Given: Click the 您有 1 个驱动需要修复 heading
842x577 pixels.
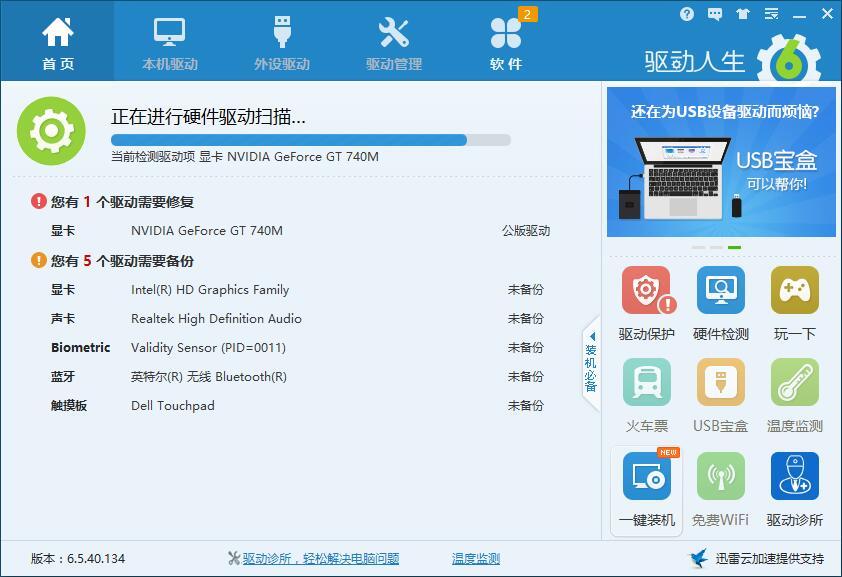Looking at the screenshot, I should click(x=122, y=202).
